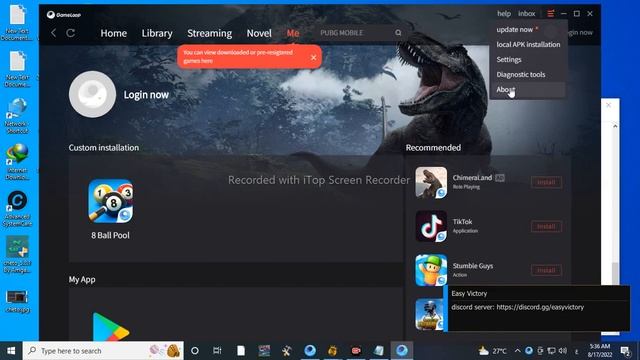This screenshot has height=360, width=640.
Task: Open the inbox link in title bar
Action: [x=527, y=13]
